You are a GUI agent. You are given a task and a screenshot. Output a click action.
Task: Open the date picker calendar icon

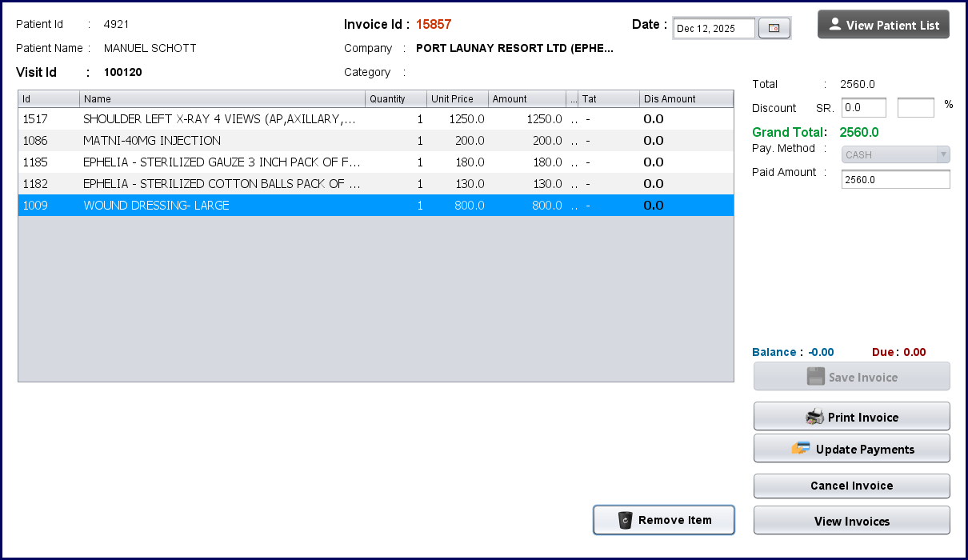774,29
